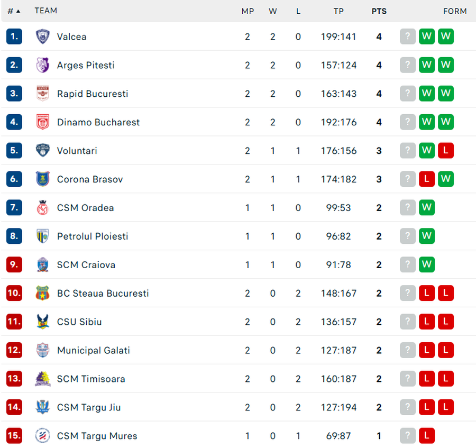
Task: Sort standings by PTS column header
Action: pyautogui.click(x=379, y=11)
